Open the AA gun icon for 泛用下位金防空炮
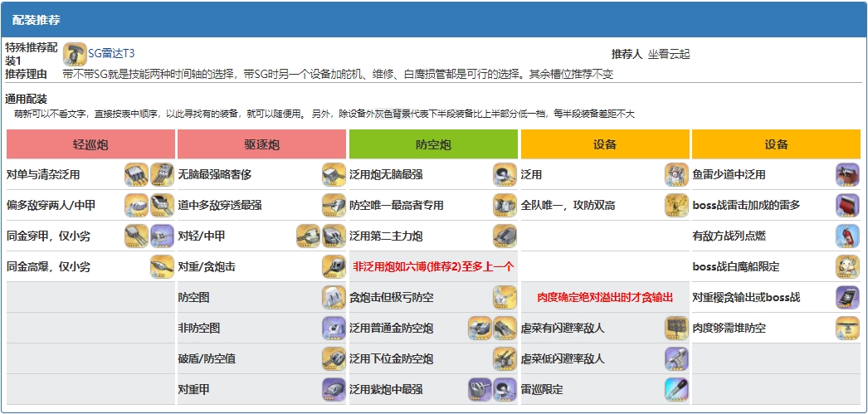 pos(505,358)
